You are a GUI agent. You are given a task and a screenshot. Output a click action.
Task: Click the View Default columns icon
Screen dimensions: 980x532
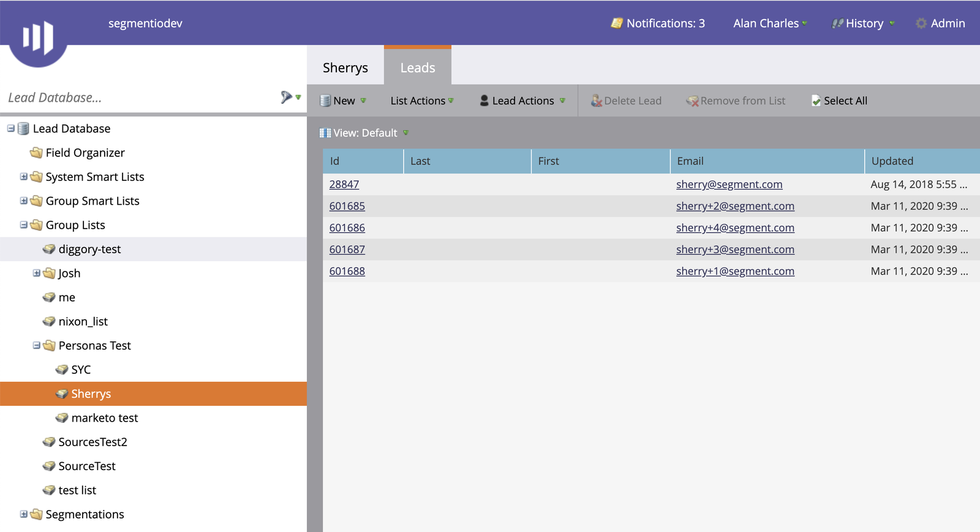[325, 133]
